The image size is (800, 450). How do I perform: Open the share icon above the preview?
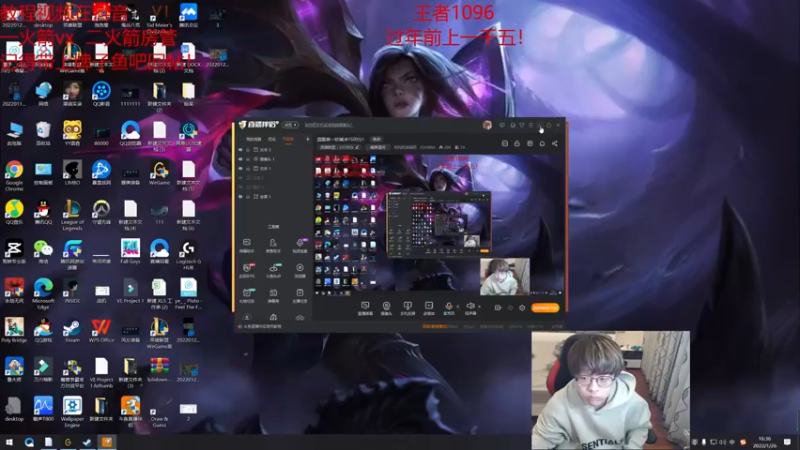point(555,143)
